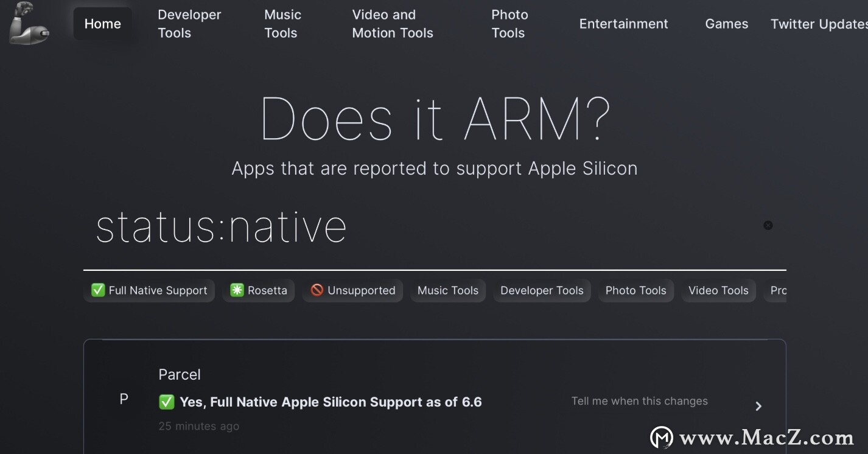Open Video and Motion Tools menu

(393, 24)
